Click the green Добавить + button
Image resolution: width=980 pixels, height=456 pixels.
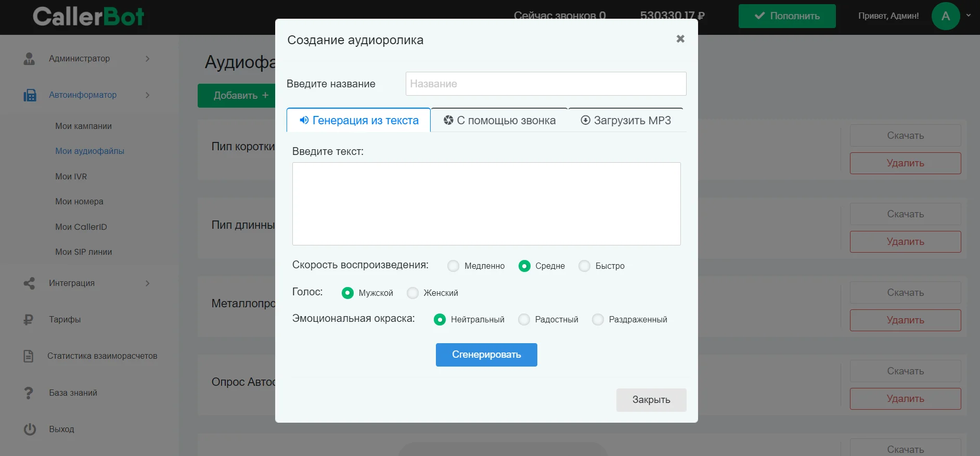[x=237, y=96]
